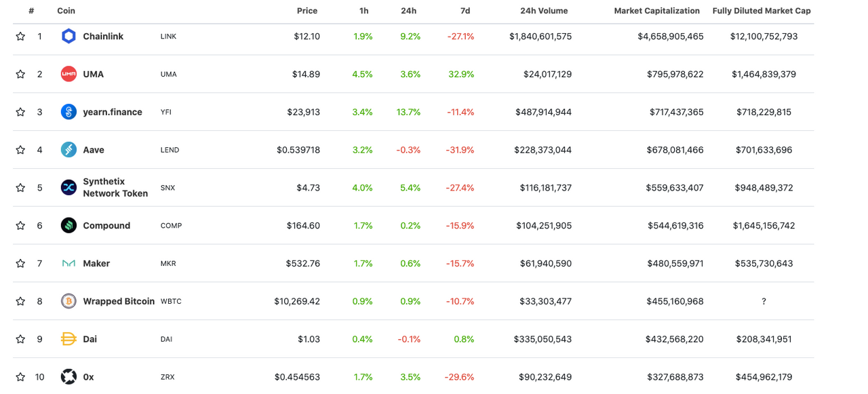
Task: Click Chainlink's price $12.10
Action: click(307, 37)
